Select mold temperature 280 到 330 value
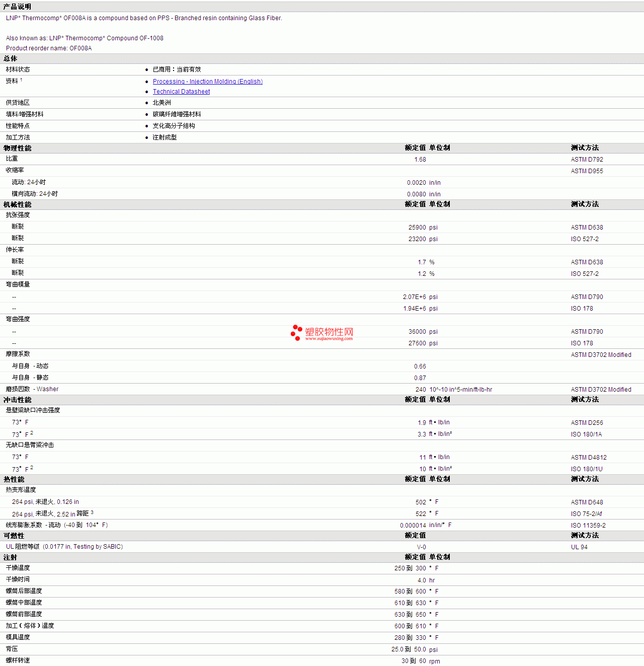Screen dimensions: 644x666 (410, 638)
